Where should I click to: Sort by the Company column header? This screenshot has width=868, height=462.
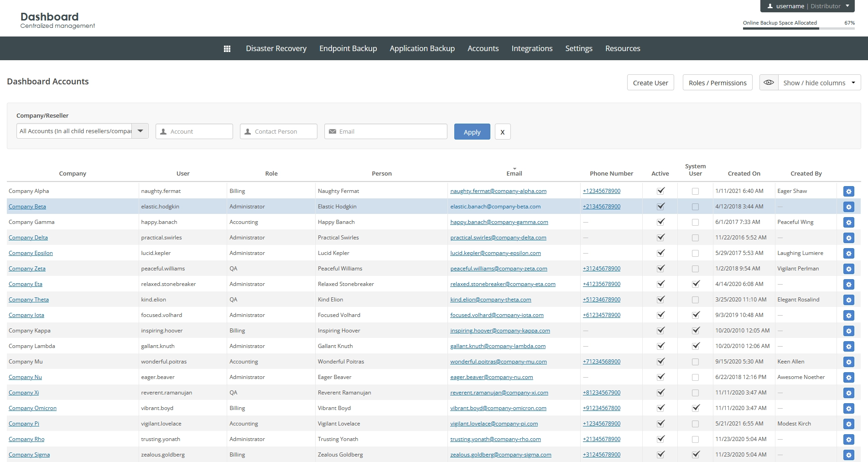(73, 173)
